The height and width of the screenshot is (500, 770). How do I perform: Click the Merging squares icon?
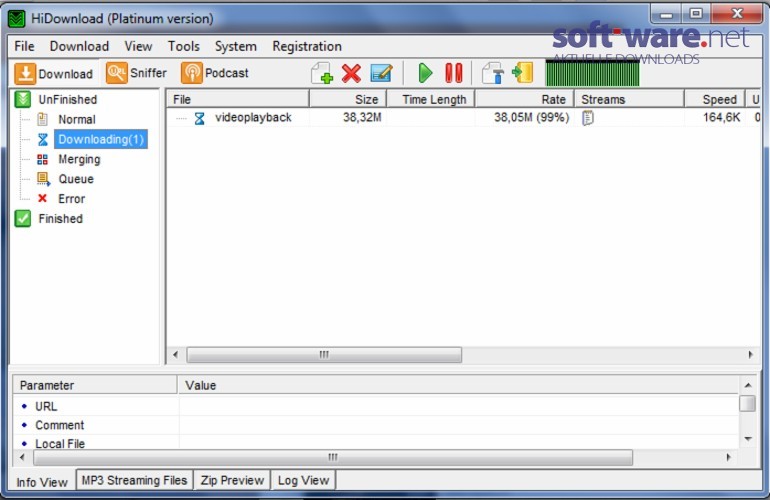click(x=43, y=159)
